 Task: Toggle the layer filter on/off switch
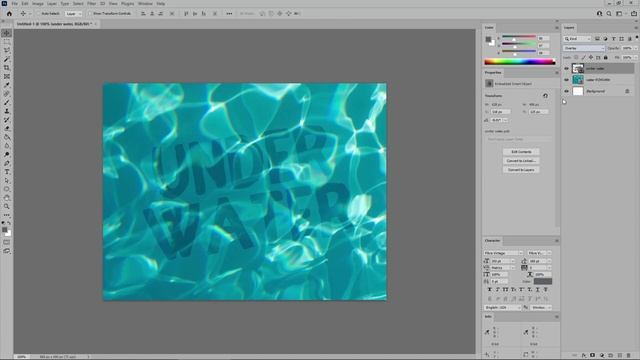coord(637,38)
